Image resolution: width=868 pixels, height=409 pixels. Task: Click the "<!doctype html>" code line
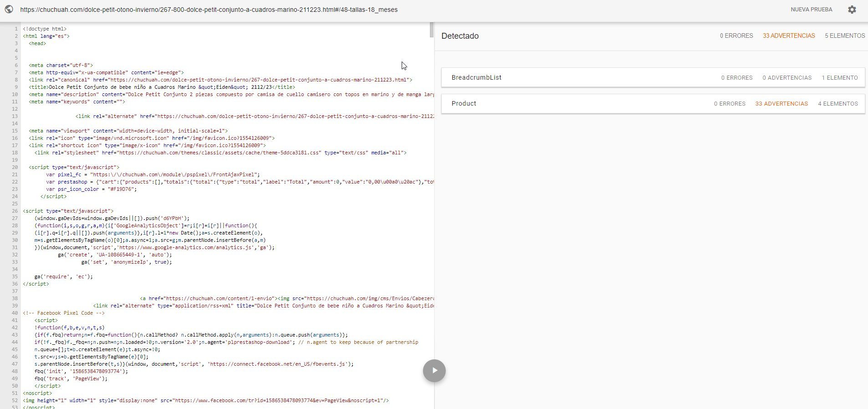[x=45, y=29]
